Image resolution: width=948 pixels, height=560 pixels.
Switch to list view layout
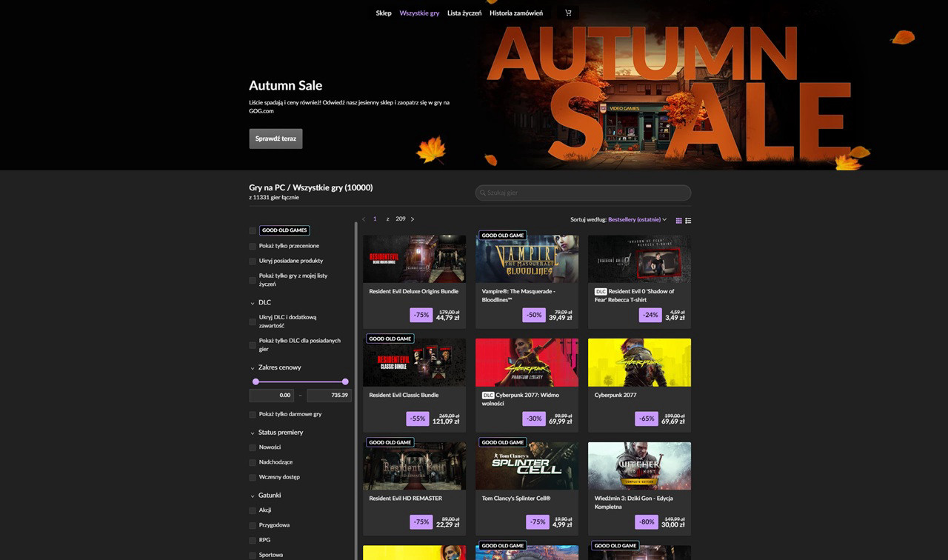[x=688, y=220]
